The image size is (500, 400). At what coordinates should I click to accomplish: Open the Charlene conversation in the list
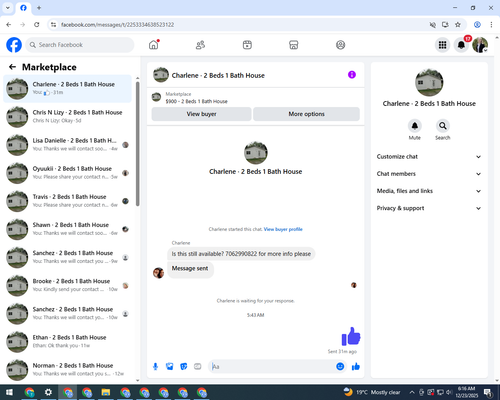click(67, 88)
